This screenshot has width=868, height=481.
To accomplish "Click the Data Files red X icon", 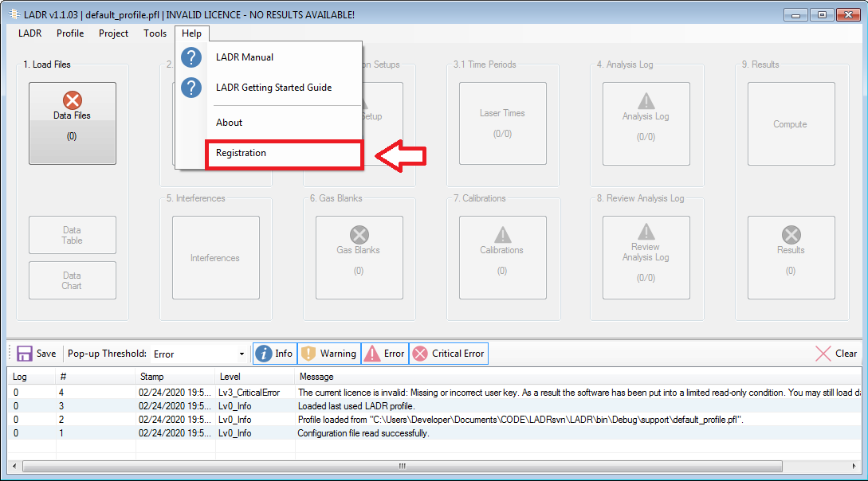I will click(73, 100).
